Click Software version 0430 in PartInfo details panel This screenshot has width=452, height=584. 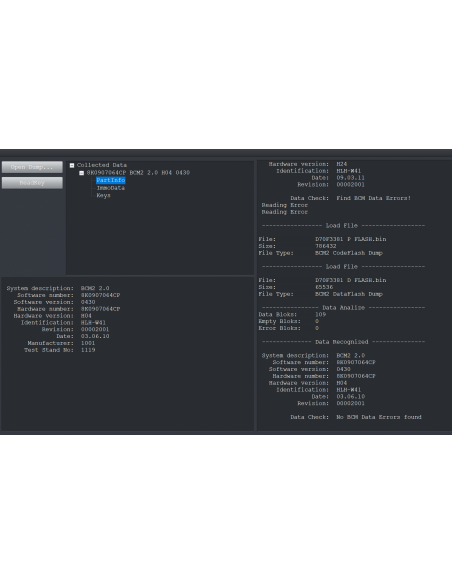(x=54, y=302)
